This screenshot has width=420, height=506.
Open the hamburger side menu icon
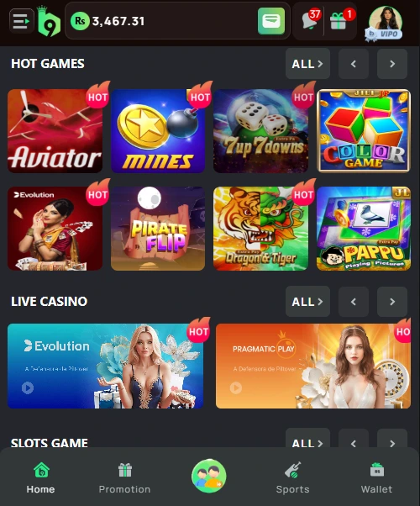(x=22, y=21)
